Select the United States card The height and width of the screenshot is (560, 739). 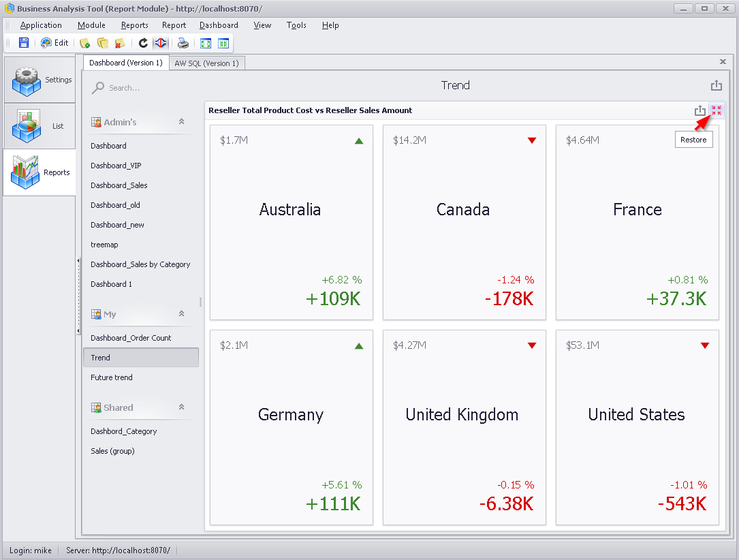pos(638,427)
